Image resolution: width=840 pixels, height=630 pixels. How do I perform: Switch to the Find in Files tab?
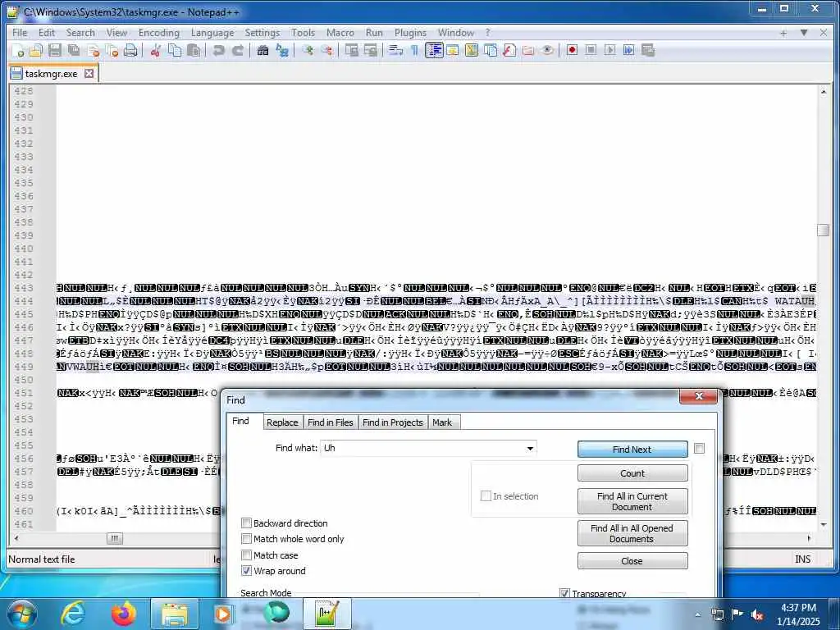pyautogui.click(x=330, y=422)
